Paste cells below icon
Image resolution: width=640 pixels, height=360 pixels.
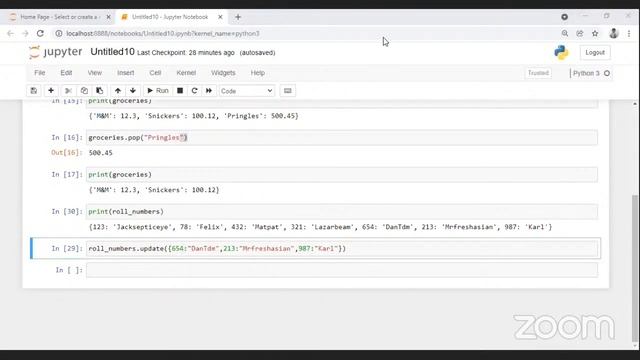[x=100, y=91]
